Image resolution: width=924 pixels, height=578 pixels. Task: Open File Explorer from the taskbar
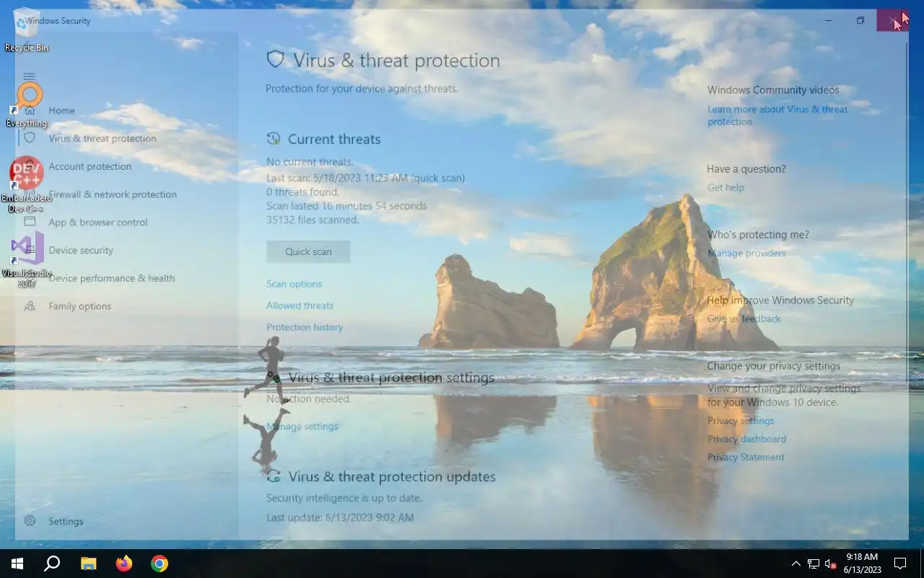[x=88, y=564]
